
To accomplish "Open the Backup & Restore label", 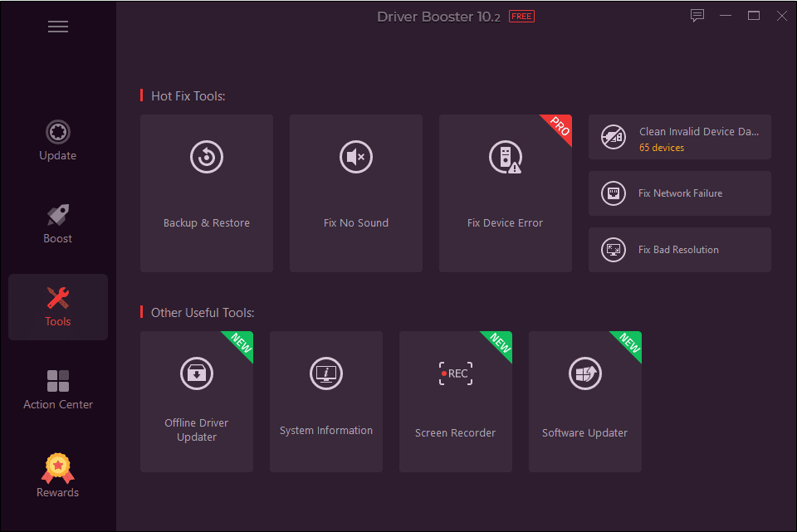I will coord(207,222).
